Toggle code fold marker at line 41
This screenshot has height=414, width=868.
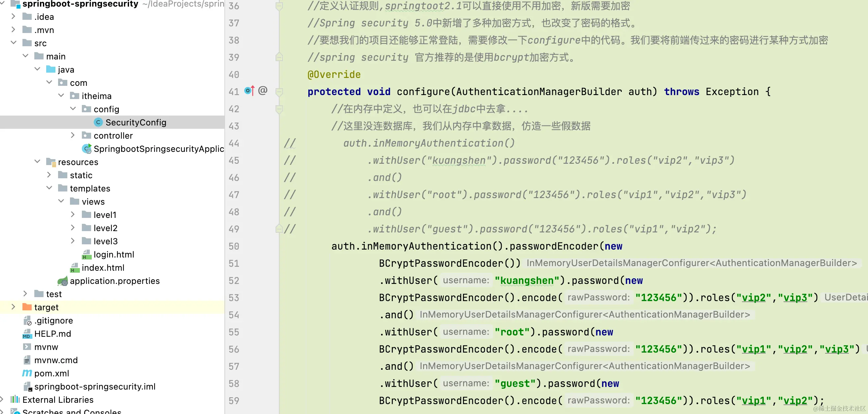coord(279,92)
